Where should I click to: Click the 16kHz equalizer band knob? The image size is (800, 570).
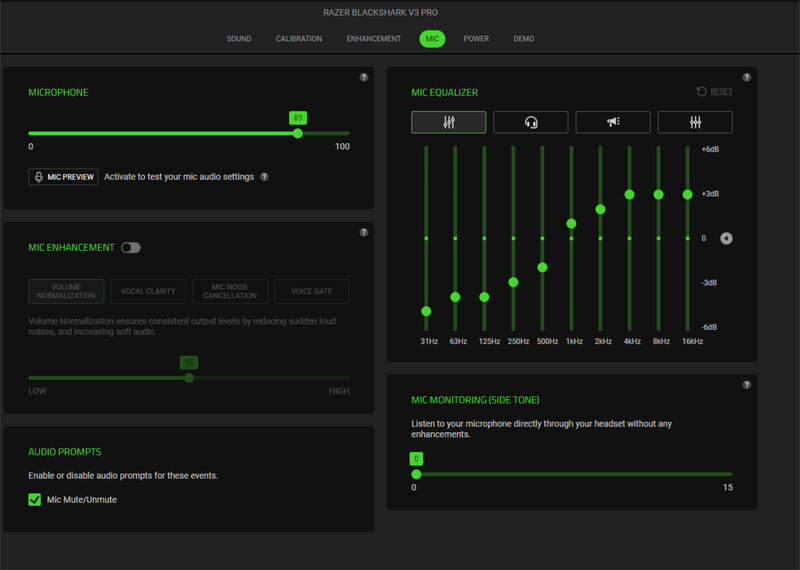pos(688,194)
